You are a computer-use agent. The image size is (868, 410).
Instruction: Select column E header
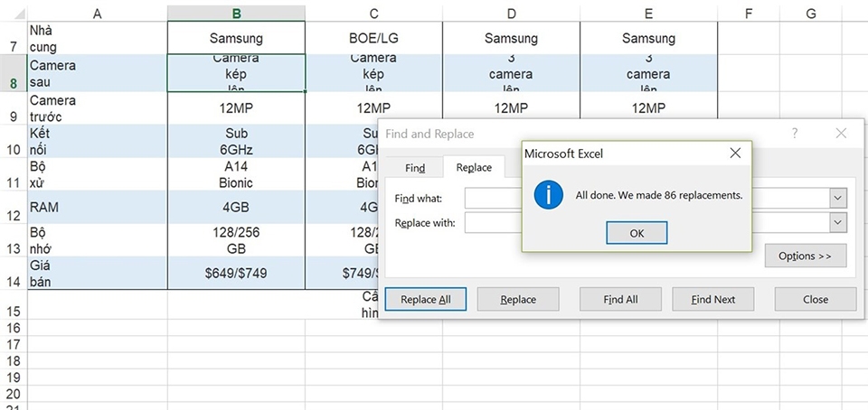point(648,14)
